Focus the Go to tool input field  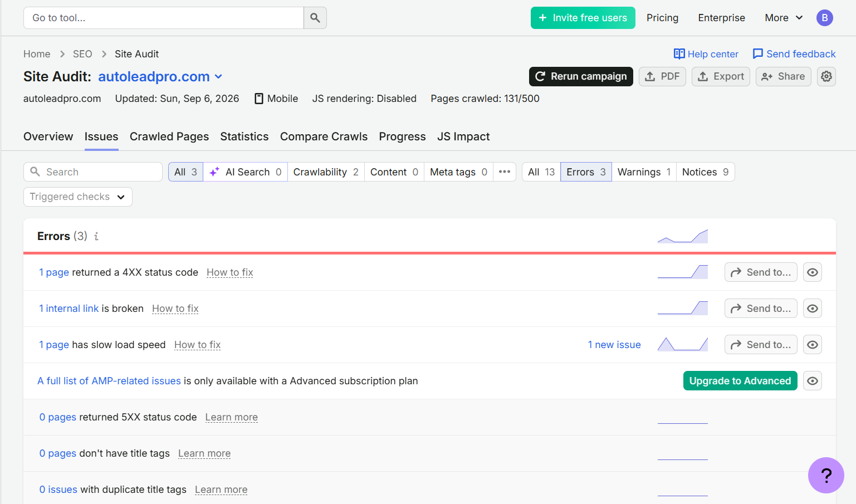pyautogui.click(x=163, y=18)
